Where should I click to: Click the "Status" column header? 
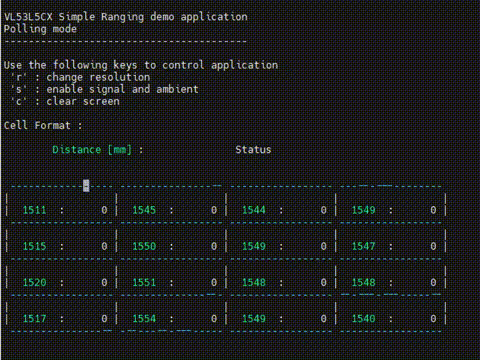pyautogui.click(x=253, y=150)
